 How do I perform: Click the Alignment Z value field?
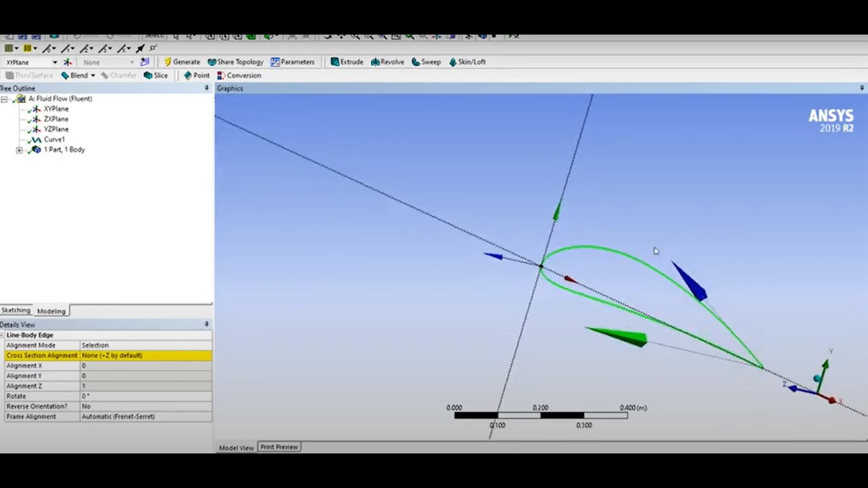click(x=146, y=386)
